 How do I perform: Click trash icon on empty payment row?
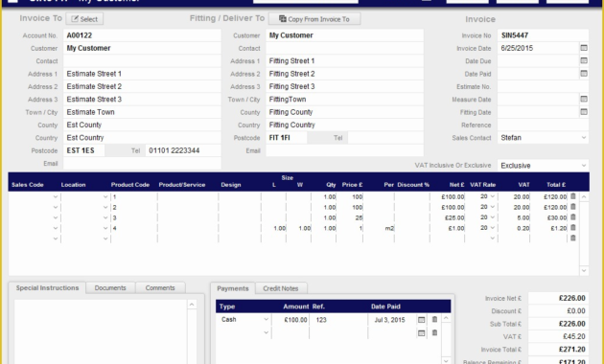434,332
